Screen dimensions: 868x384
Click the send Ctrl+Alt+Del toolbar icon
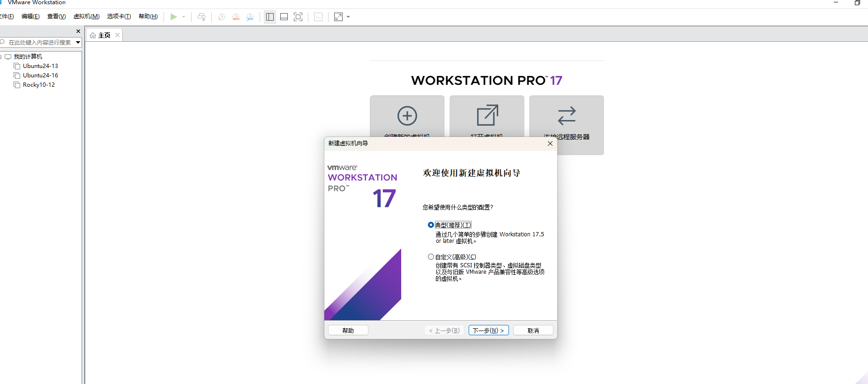click(202, 17)
